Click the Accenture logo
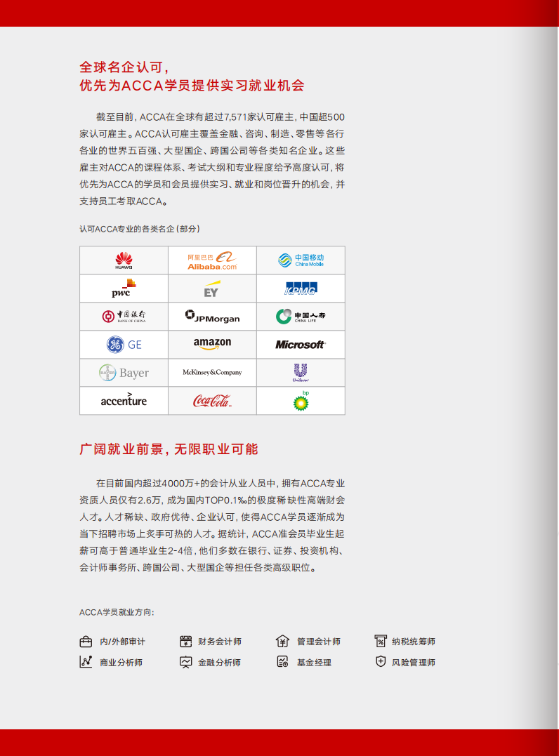Viewport: 559px width, 756px height. (124, 399)
